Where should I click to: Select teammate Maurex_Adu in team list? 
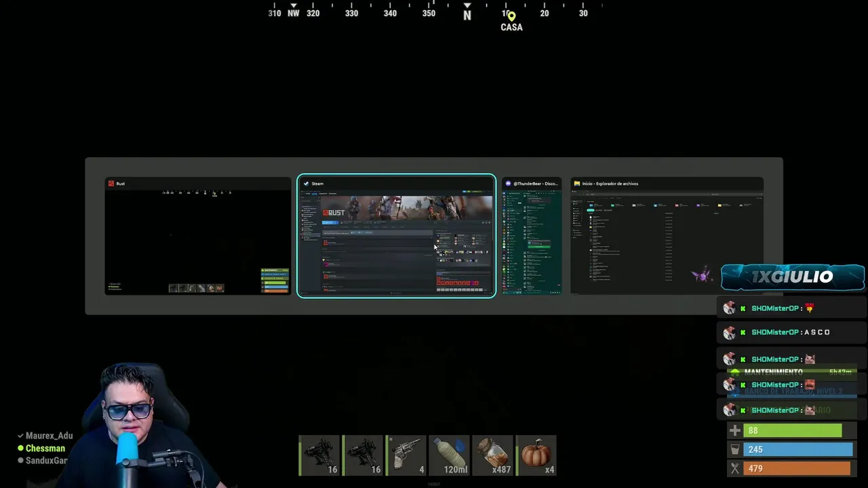click(x=45, y=436)
